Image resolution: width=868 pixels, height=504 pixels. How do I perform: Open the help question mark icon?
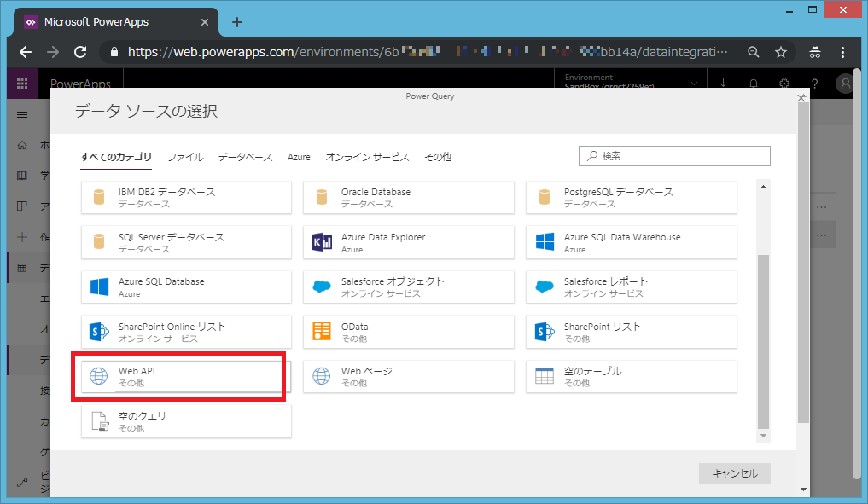tap(814, 84)
